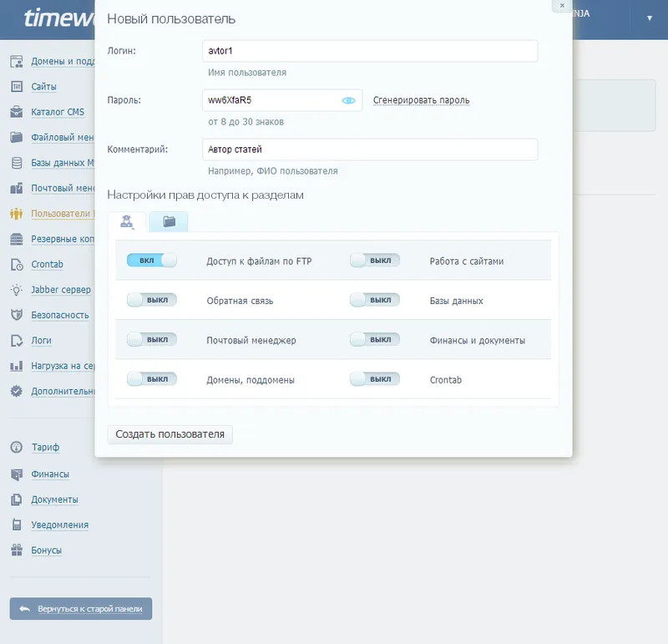
Task: Enable the Домены, поддомены toggle
Action: pos(152,379)
